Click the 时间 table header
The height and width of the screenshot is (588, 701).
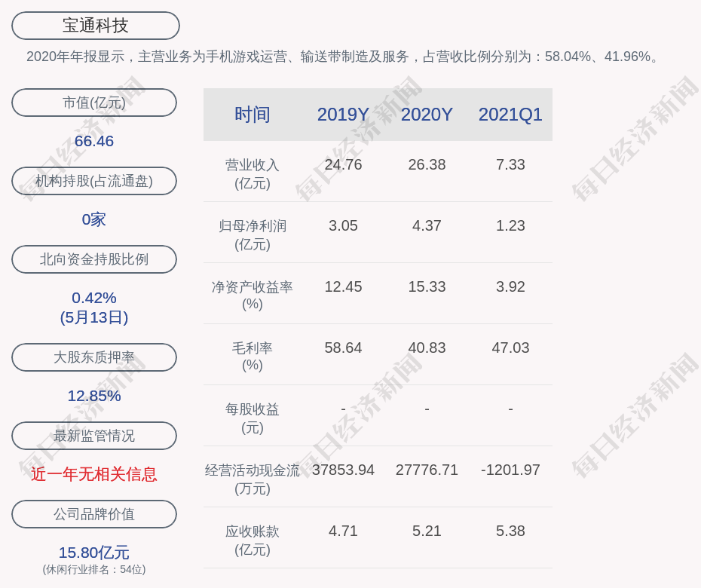(x=252, y=115)
